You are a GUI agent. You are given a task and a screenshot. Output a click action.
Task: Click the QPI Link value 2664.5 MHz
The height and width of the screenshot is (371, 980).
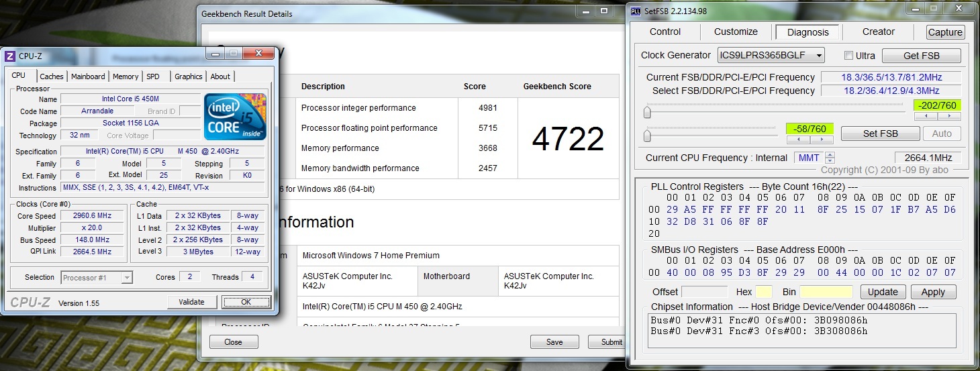click(x=93, y=252)
